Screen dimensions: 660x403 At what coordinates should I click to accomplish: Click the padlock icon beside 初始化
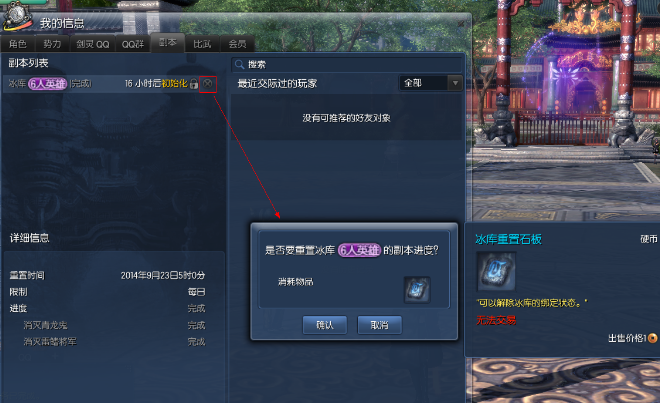click(x=194, y=83)
